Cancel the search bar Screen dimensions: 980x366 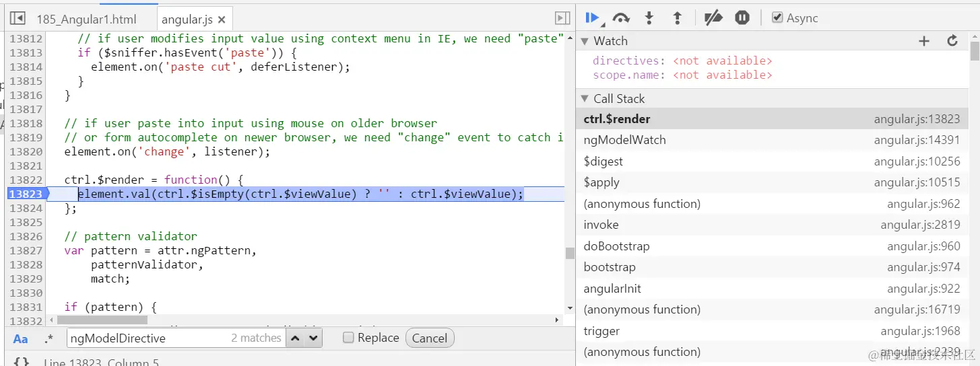[x=430, y=338]
